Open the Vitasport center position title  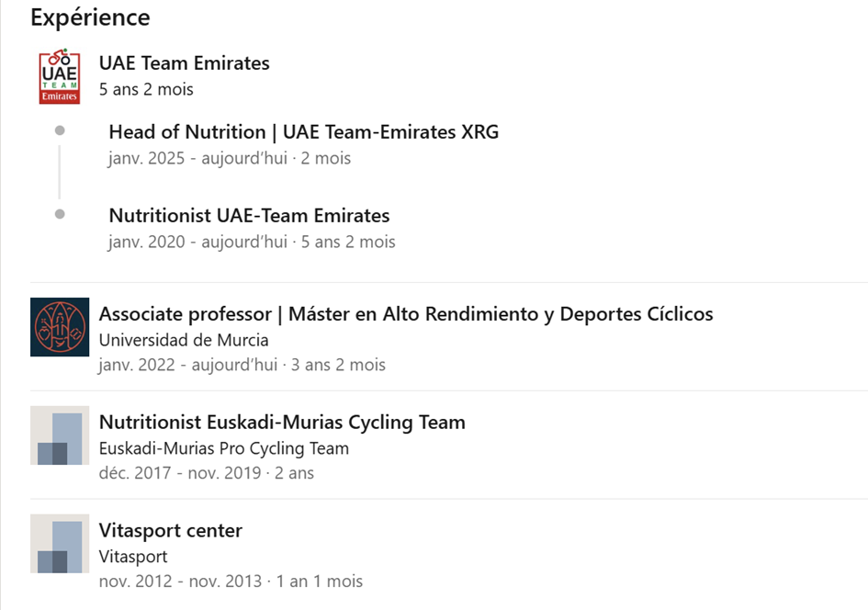(171, 530)
